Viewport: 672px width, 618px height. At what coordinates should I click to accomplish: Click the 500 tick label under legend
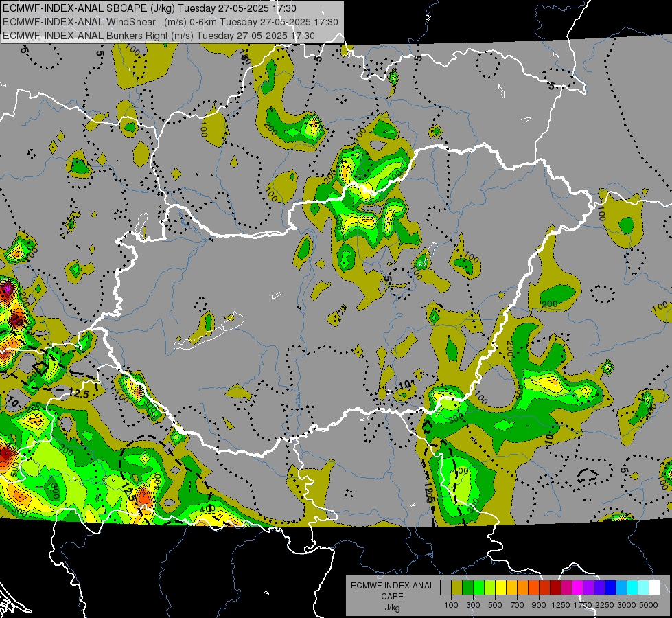(x=495, y=605)
